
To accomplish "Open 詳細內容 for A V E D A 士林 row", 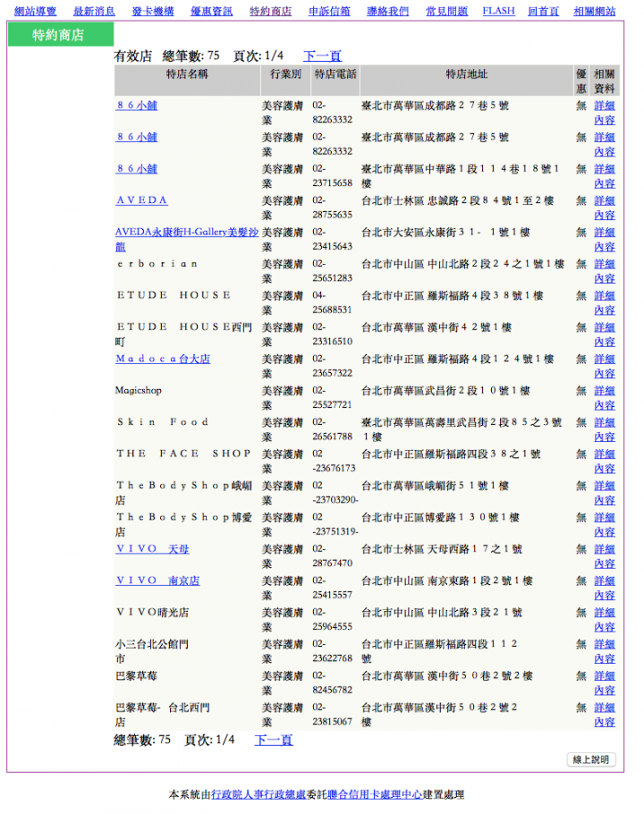I will point(605,208).
